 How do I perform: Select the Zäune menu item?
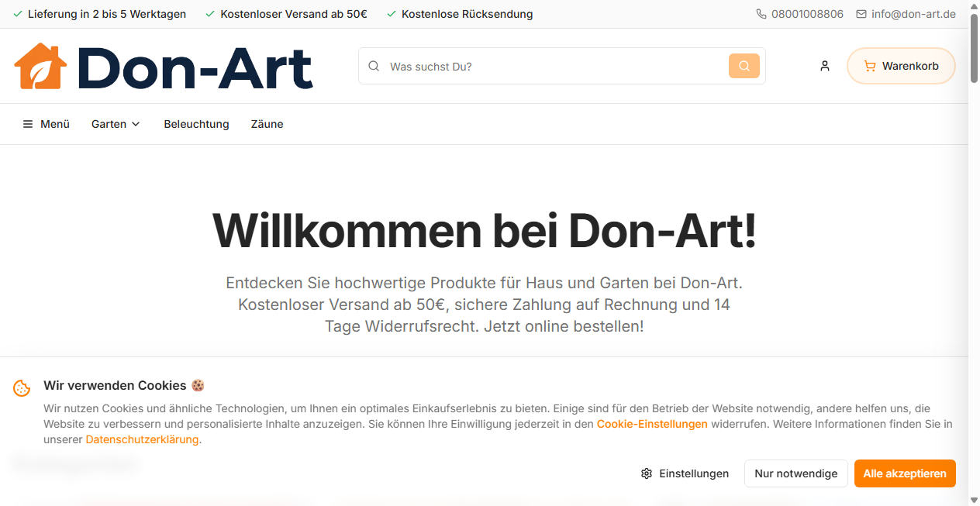(x=267, y=124)
